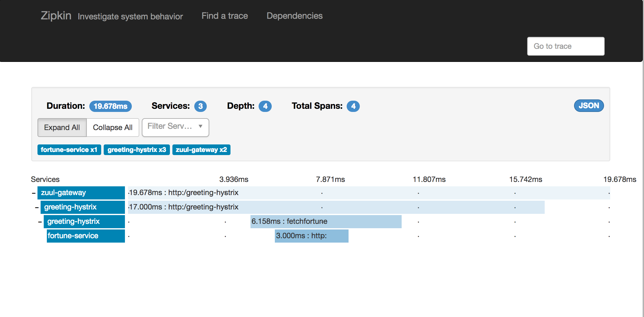Viewport: 644px width, 317px height.
Task: Click the 15.742ms timeline label
Action: click(x=526, y=179)
